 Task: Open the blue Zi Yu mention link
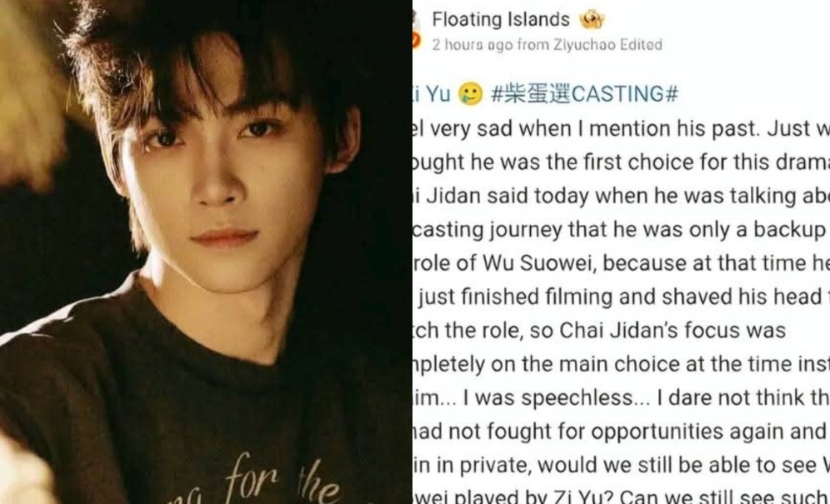[x=432, y=93]
